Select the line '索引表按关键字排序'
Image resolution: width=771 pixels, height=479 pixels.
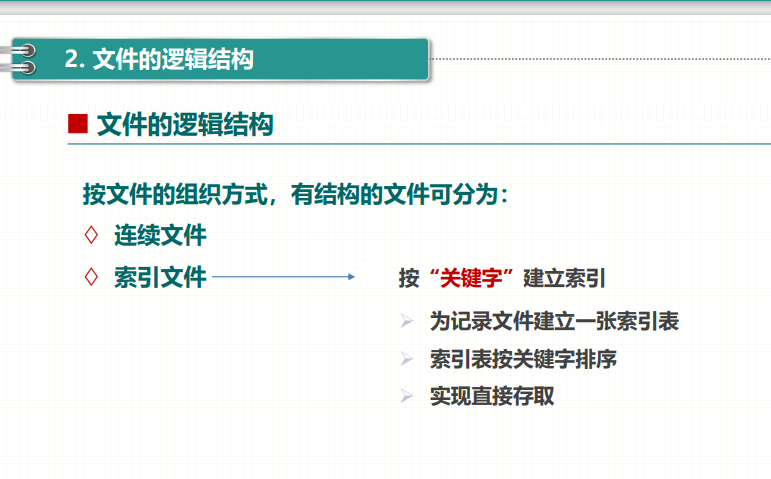pos(523,359)
